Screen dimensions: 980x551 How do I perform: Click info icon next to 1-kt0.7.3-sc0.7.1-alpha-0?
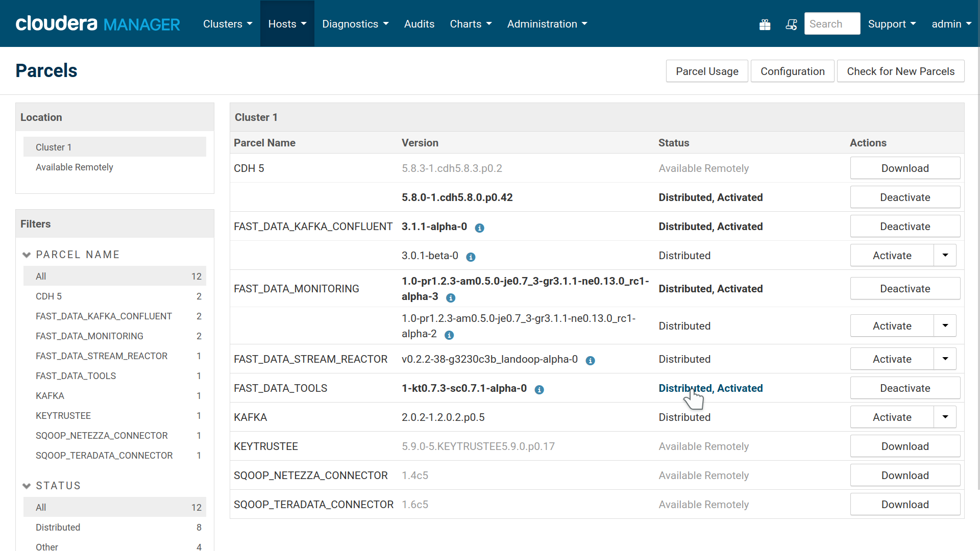pyautogui.click(x=539, y=389)
